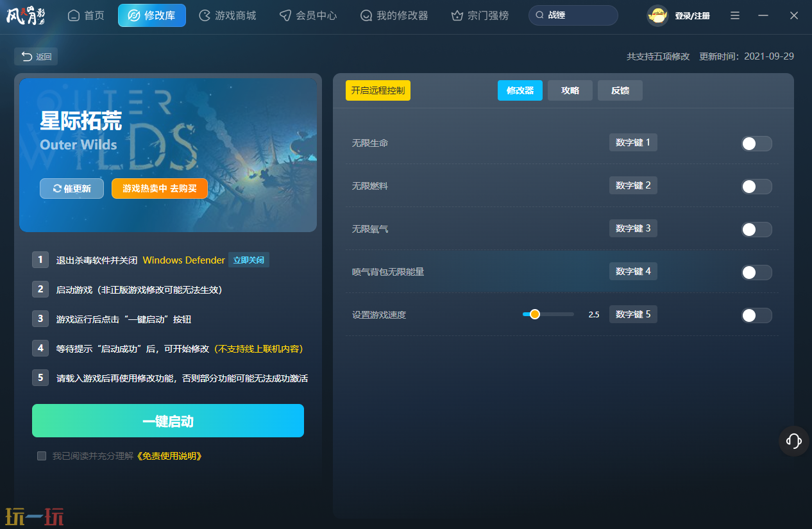Open the hamburger menu icon
This screenshot has width=812, height=529.
pyautogui.click(x=735, y=15)
